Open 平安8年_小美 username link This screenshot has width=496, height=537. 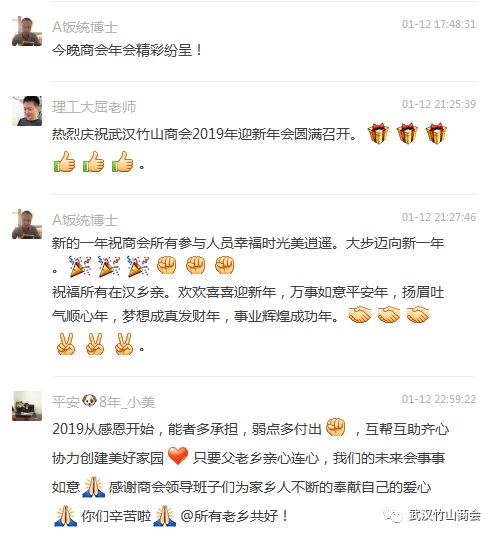pyautogui.click(x=103, y=402)
